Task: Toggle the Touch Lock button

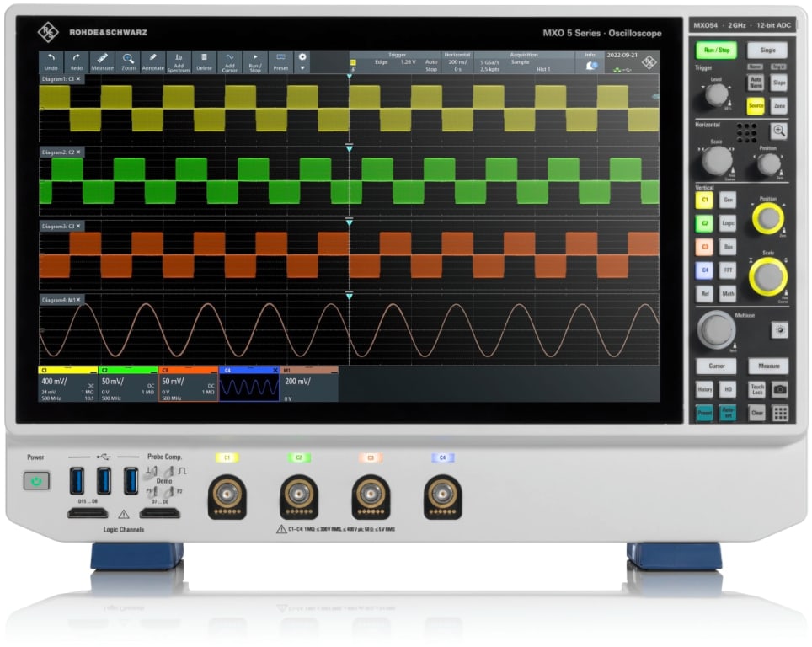Action: pyautogui.click(x=757, y=389)
